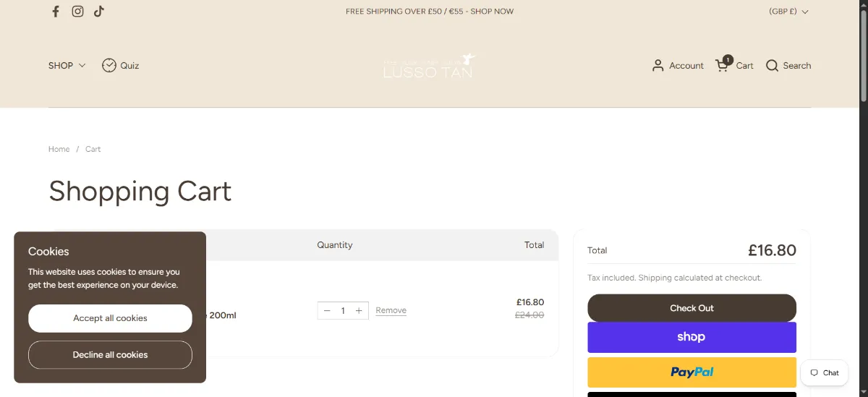The image size is (868, 397).
Task: Click the struck-through £24.00 price
Action: 529,315
